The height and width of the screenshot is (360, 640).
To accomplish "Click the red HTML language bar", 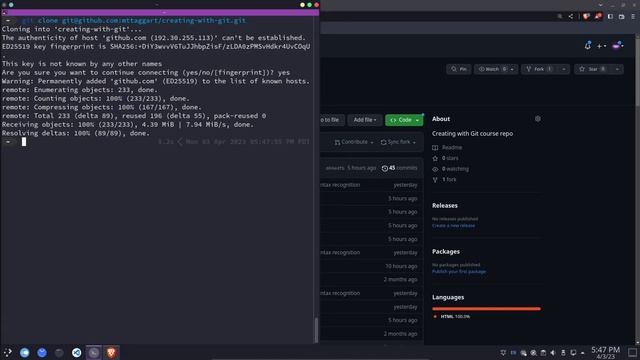I will [x=486, y=309].
